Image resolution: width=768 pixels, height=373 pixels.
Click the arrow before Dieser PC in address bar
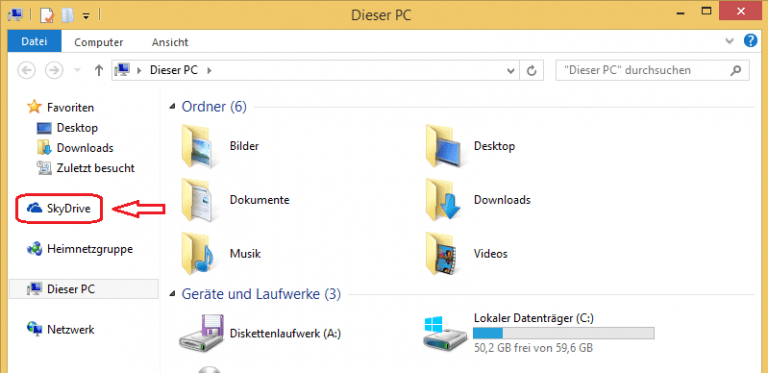(140, 70)
